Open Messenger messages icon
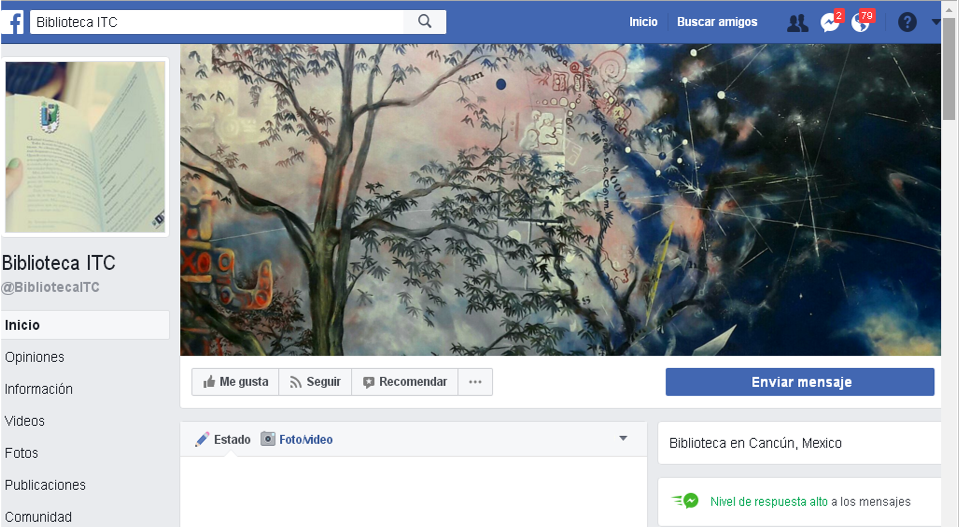The width and height of the screenshot is (959, 527). (x=830, y=23)
